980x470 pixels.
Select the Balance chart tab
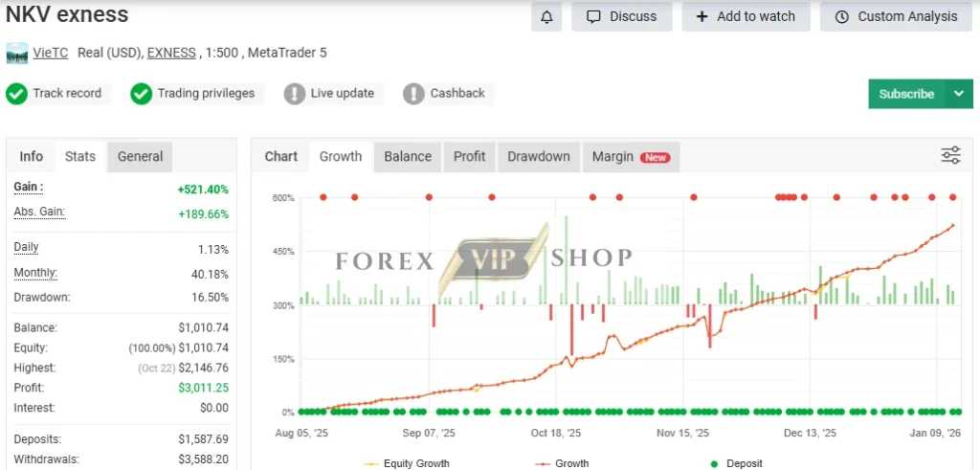(408, 156)
